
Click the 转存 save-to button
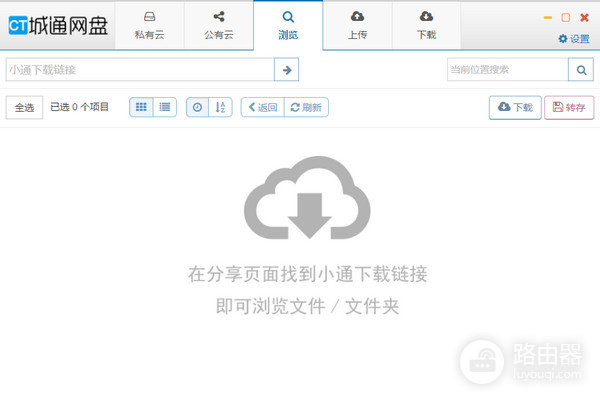pos(569,107)
